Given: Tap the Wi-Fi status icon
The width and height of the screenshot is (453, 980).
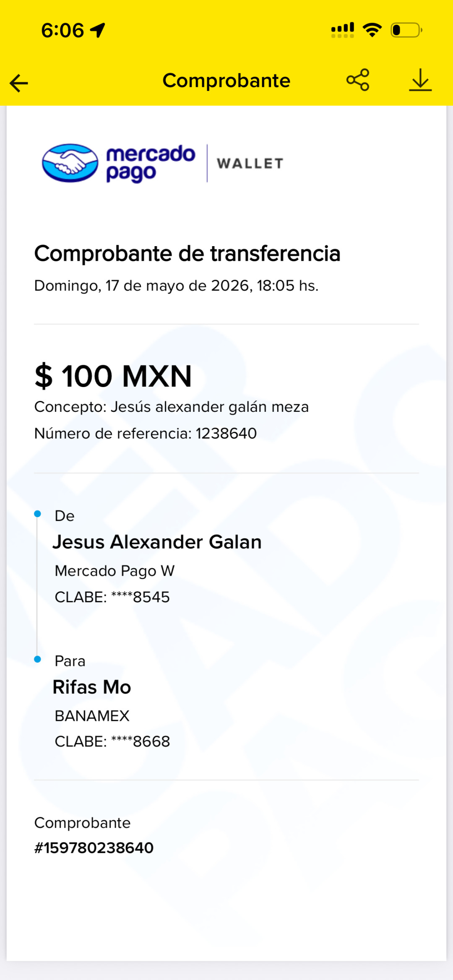Looking at the screenshot, I should [x=372, y=30].
